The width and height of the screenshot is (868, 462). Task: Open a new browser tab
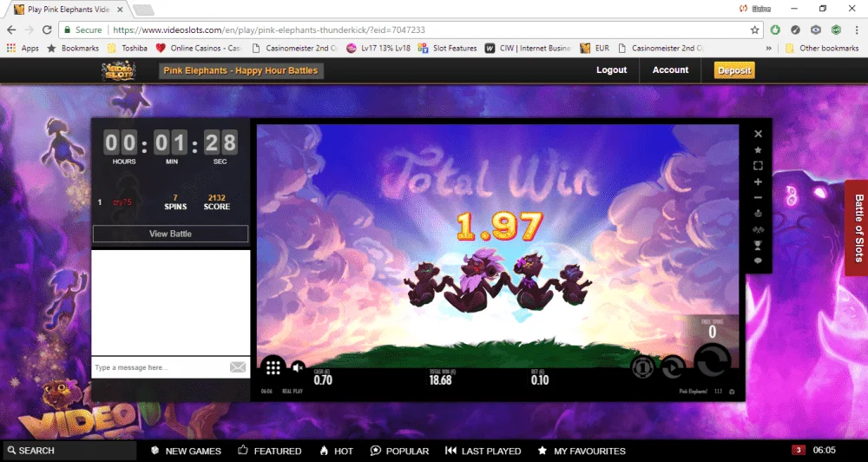(143, 10)
